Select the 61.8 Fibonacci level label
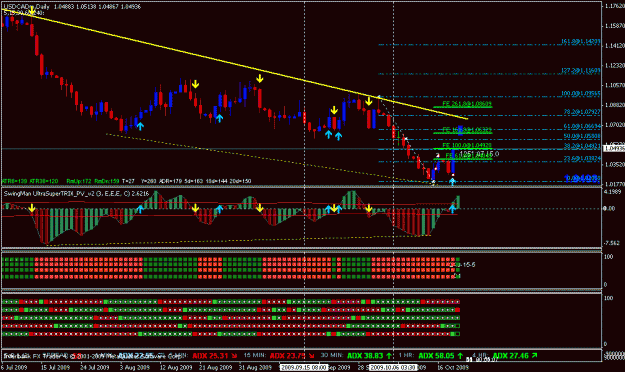 [582, 126]
